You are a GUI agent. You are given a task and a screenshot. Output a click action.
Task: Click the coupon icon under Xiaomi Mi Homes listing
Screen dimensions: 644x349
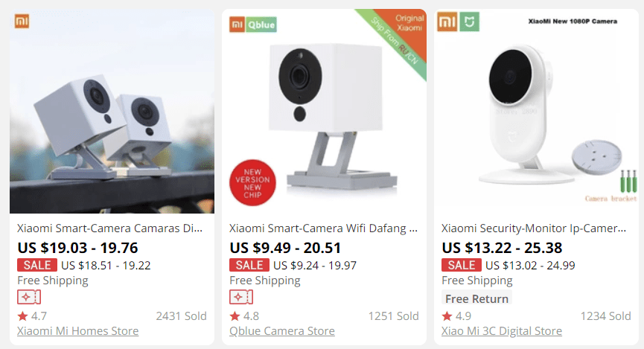coord(29,297)
